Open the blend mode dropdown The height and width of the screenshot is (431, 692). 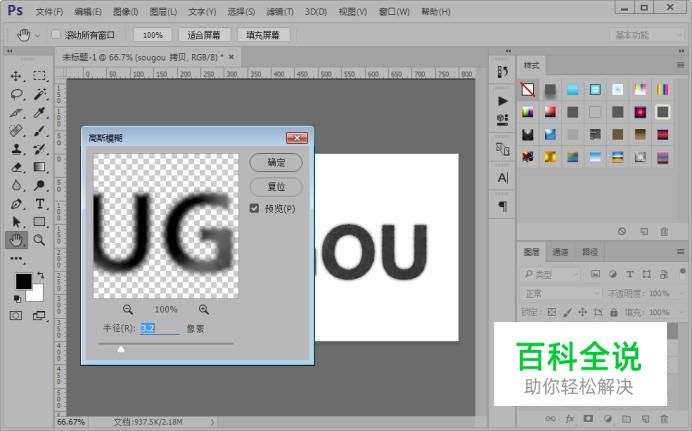click(561, 293)
